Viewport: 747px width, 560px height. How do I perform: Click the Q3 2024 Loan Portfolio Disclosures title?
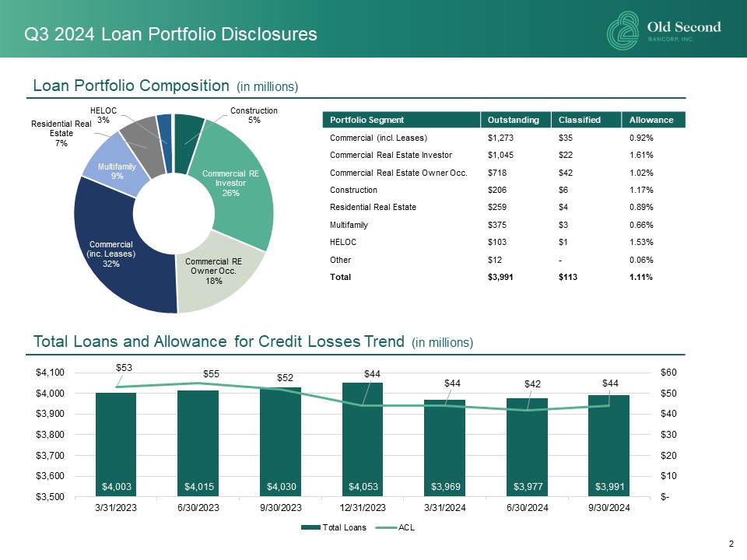[170, 34]
